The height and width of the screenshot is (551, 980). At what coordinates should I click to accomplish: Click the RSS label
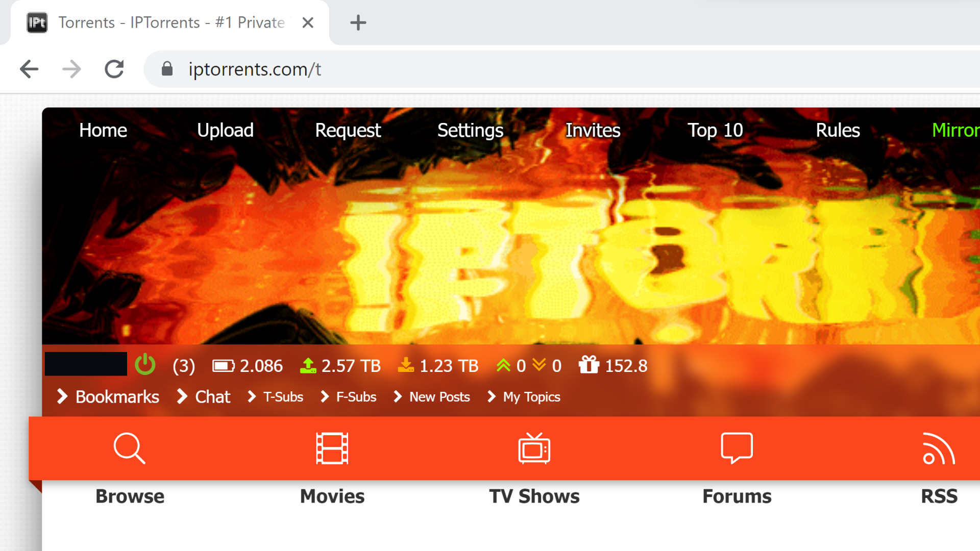[939, 496]
